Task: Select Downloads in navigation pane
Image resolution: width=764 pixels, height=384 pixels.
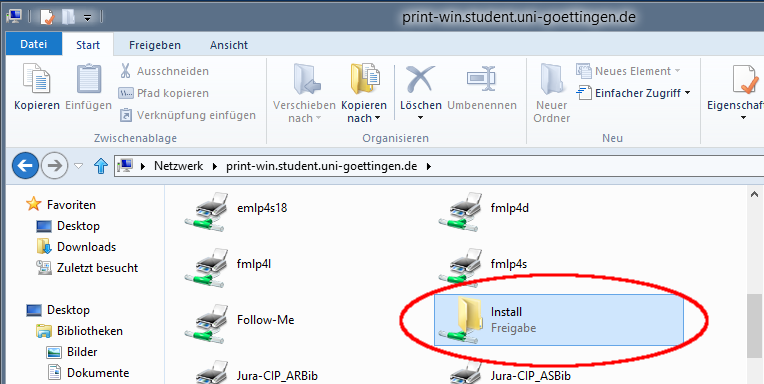Action: (86, 247)
